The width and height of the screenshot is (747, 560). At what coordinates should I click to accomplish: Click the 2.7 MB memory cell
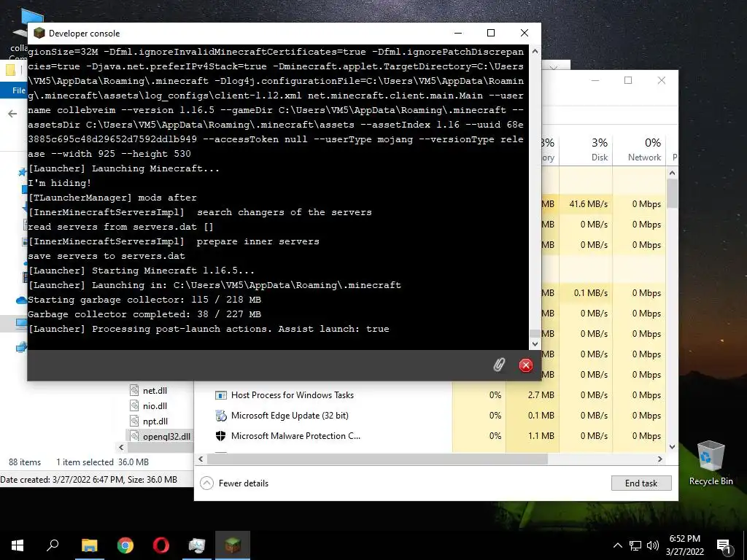(x=532, y=394)
